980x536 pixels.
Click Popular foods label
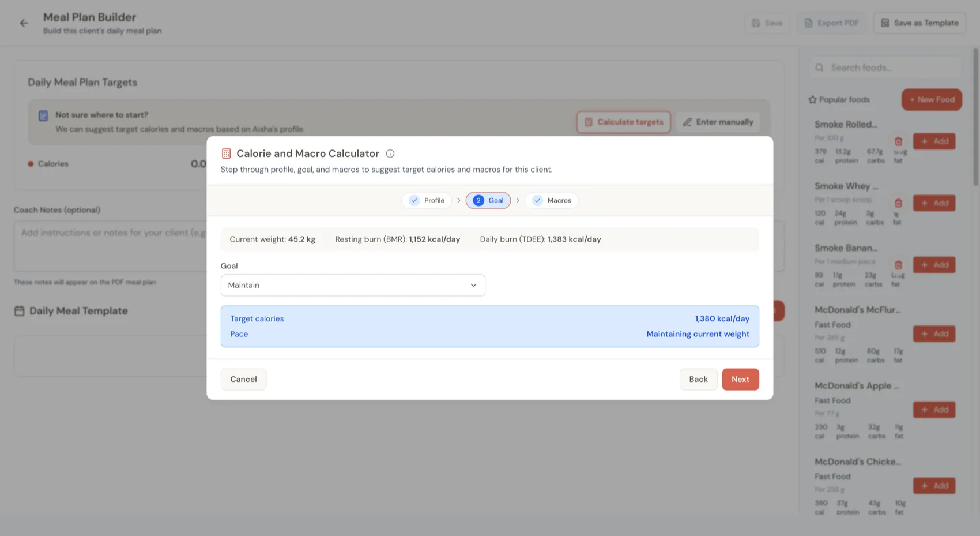(x=844, y=99)
